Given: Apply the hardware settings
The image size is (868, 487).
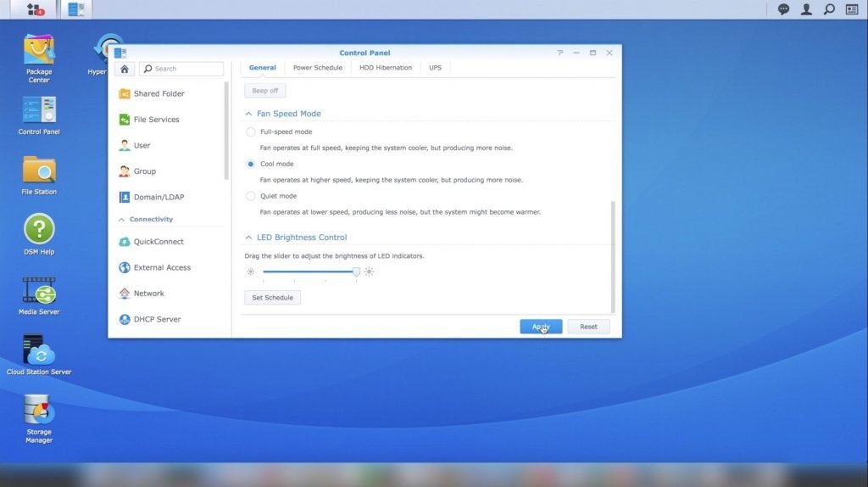Looking at the screenshot, I should click(x=541, y=327).
